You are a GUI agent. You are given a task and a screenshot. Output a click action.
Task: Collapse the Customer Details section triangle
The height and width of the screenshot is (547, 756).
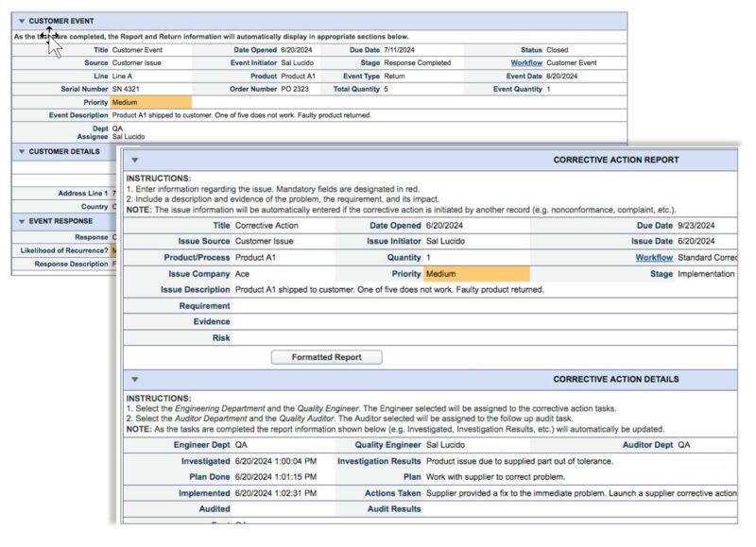pyautogui.click(x=22, y=152)
